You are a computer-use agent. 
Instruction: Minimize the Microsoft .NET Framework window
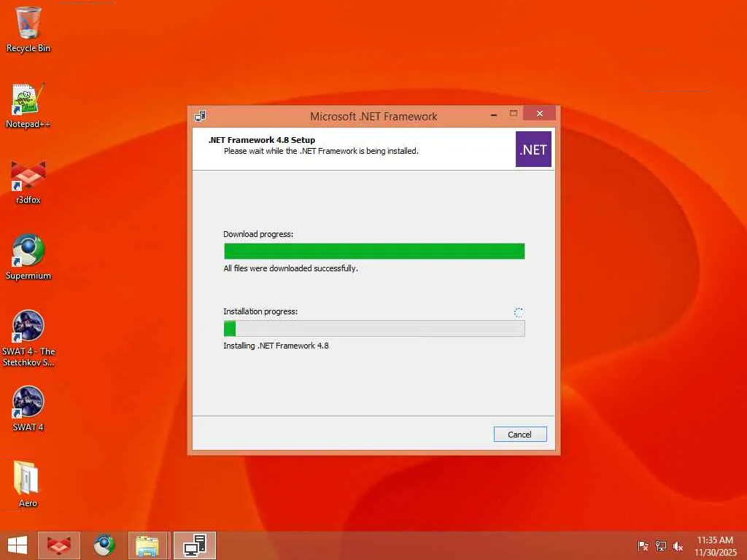pos(494,114)
